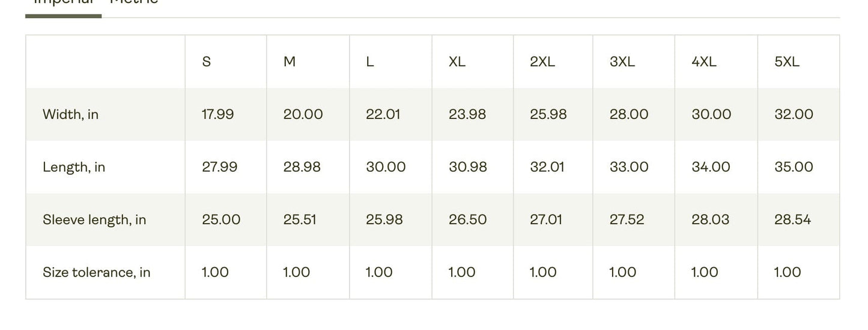Switch to the Metric tab
The height and width of the screenshot is (330, 868).
click(134, 2)
